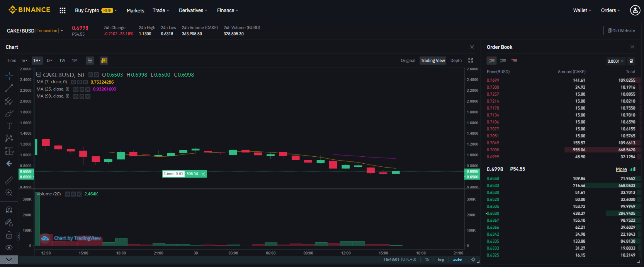Switch to Depth chart view

[x=456, y=60]
